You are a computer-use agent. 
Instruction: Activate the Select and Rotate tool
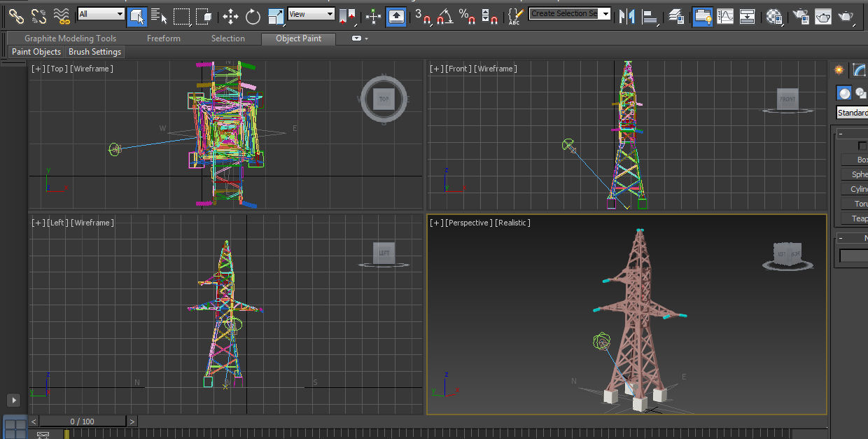point(253,15)
